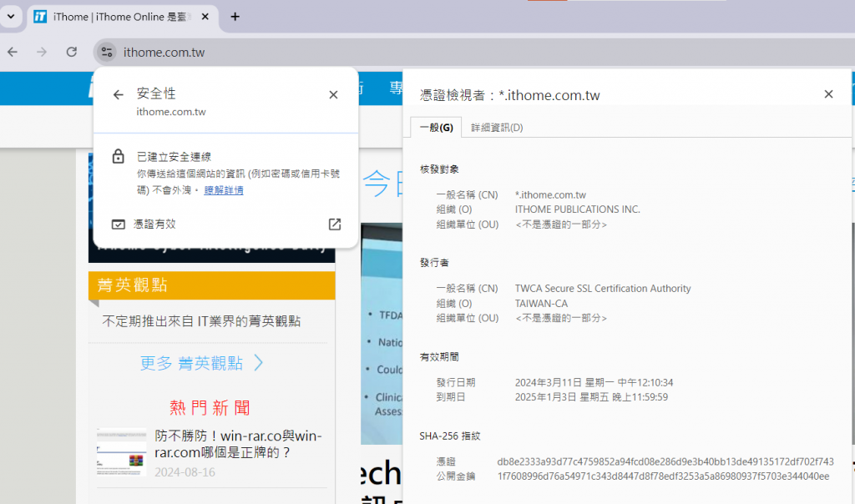
Task: Click the iThome favicon in the tab
Action: pos(40,17)
